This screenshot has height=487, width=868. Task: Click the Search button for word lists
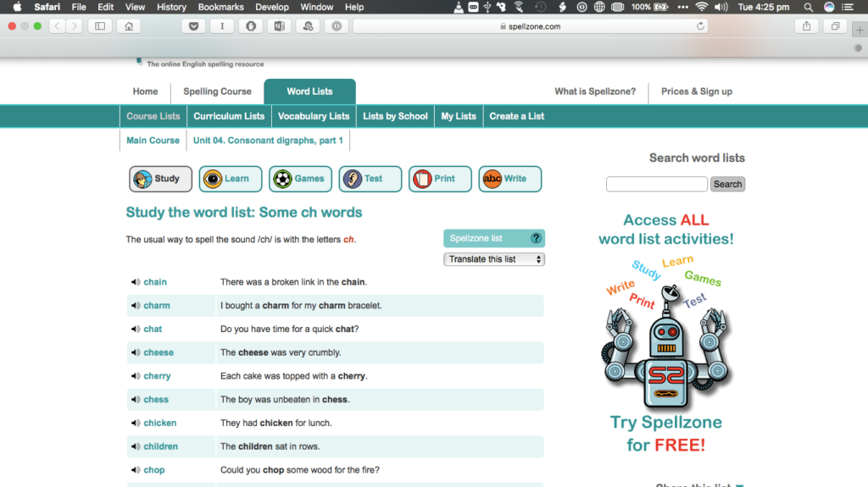[x=727, y=185]
